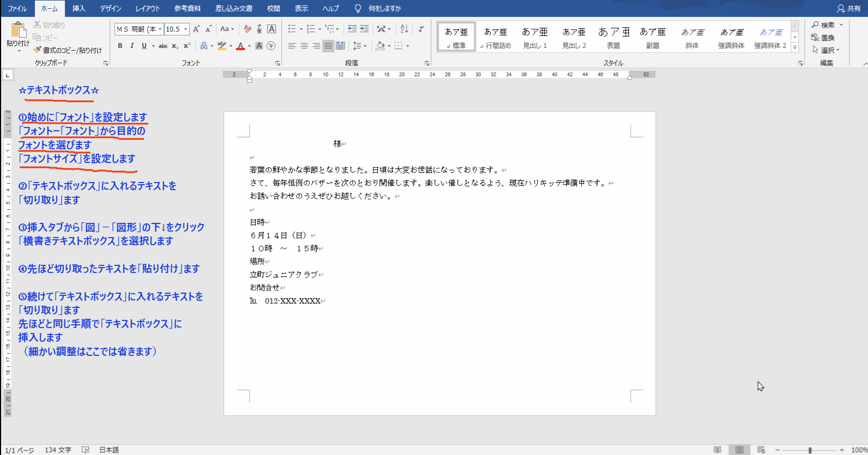The image size is (868, 455).
Task: Open the 挿入 ribbon tab
Action: pyautogui.click(x=79, y=9)
